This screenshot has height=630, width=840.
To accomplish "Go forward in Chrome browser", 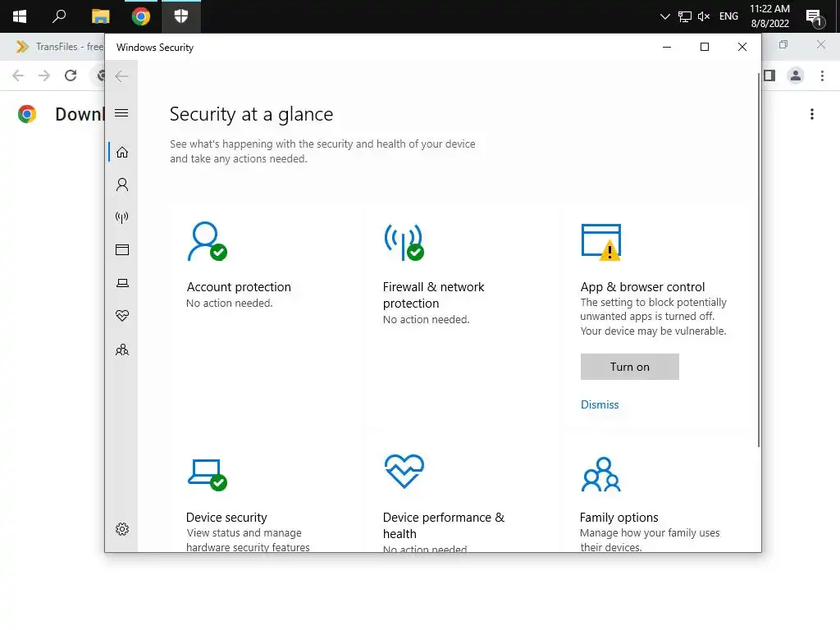I will 44,76.
